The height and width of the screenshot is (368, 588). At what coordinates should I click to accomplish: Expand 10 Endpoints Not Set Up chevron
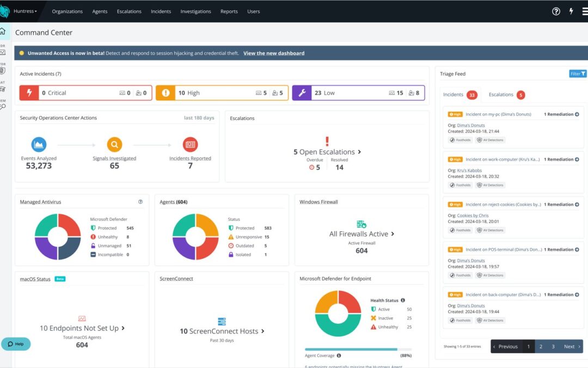click(123, 328)
